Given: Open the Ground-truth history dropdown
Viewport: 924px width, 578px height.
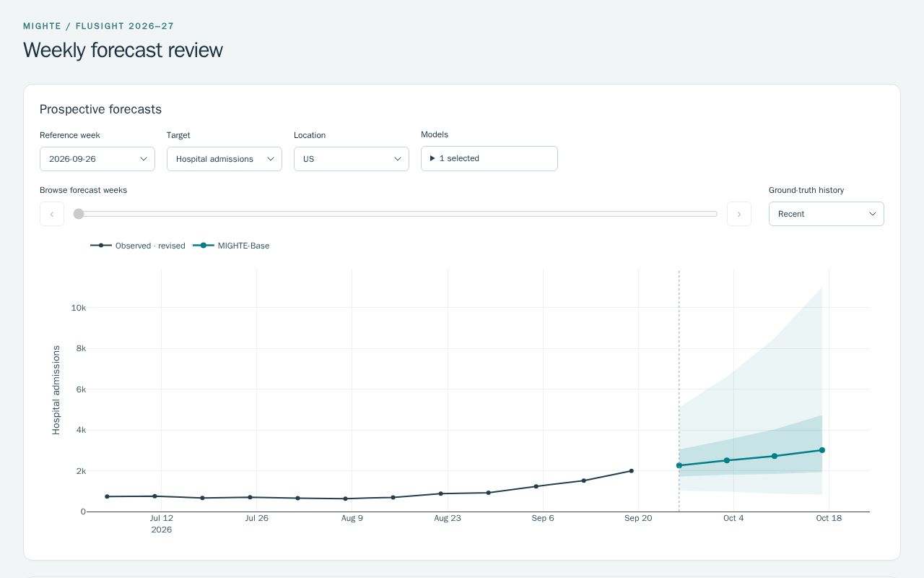Looking at the screenshot, I should 827,214.
